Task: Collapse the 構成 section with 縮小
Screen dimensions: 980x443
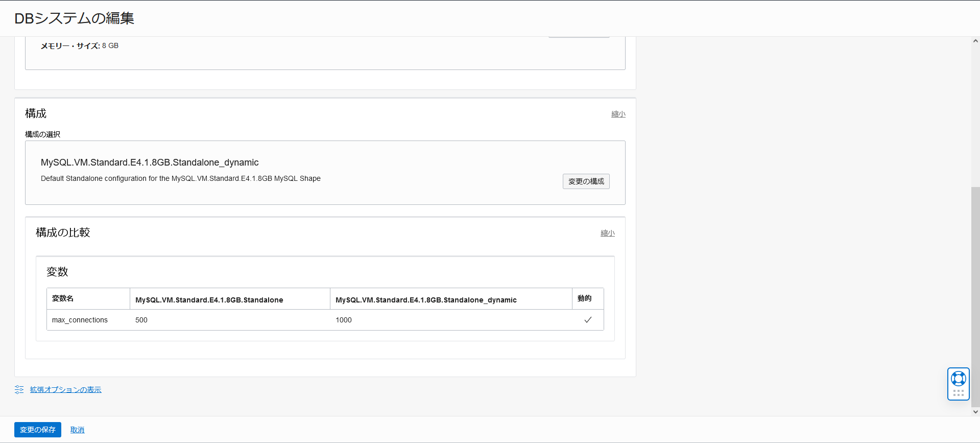Action: [x=618, y=114]
